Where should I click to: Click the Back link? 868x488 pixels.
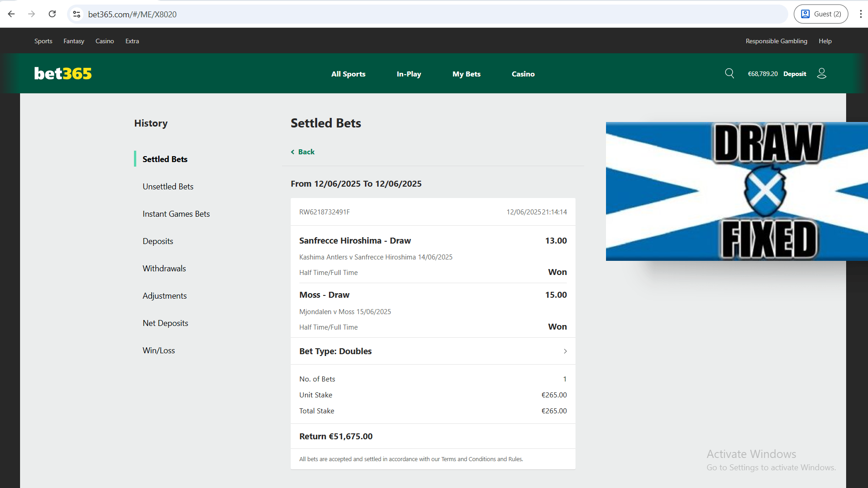coord(303,152)
